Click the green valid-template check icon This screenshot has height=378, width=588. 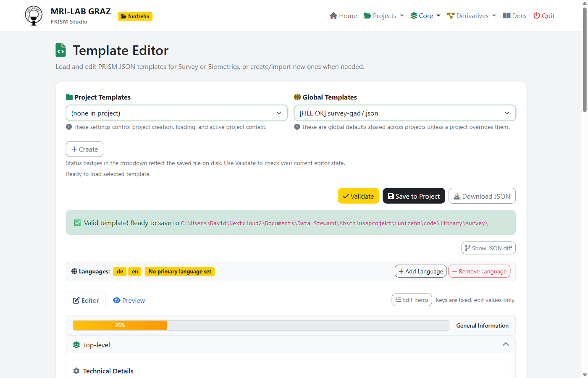78,223
